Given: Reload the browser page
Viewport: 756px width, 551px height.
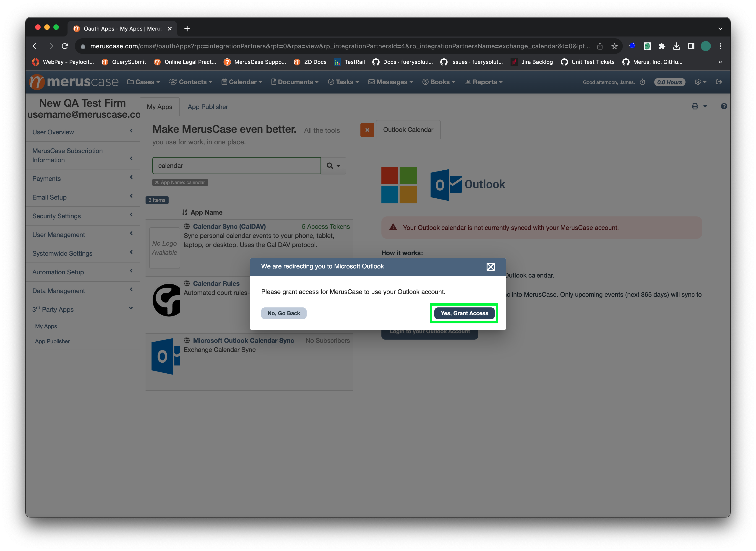Looking at the screenshot, I should click(65, 46).
